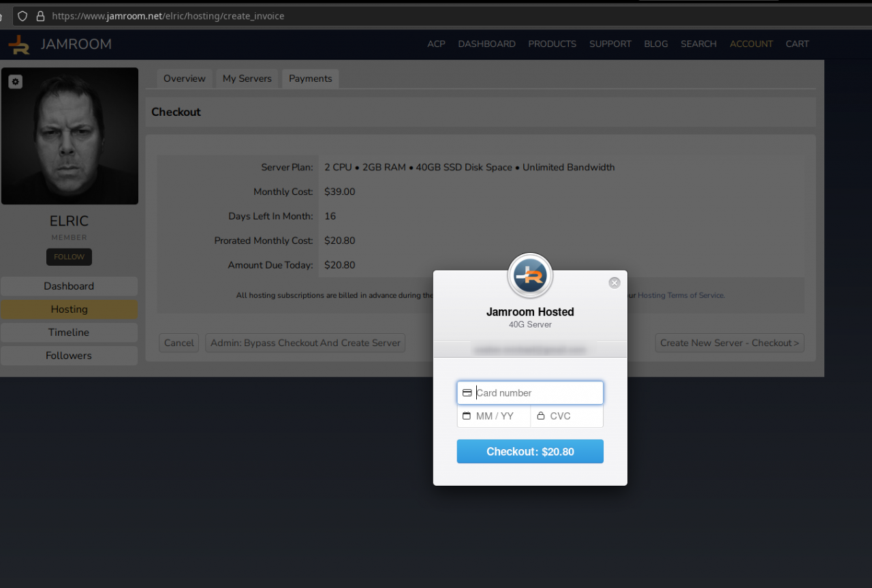
Task: Click the MEMBER label under ELRIC
Action: click(69, 238)
